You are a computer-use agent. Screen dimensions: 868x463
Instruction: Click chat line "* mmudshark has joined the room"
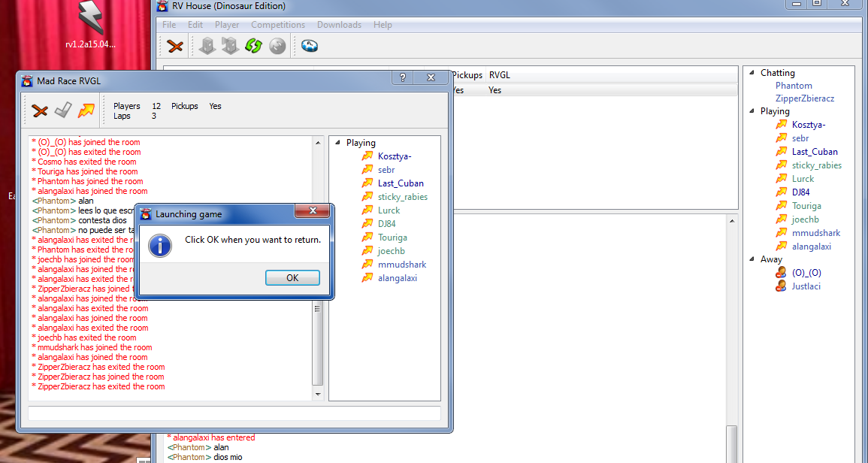click(x=92, y=347)
